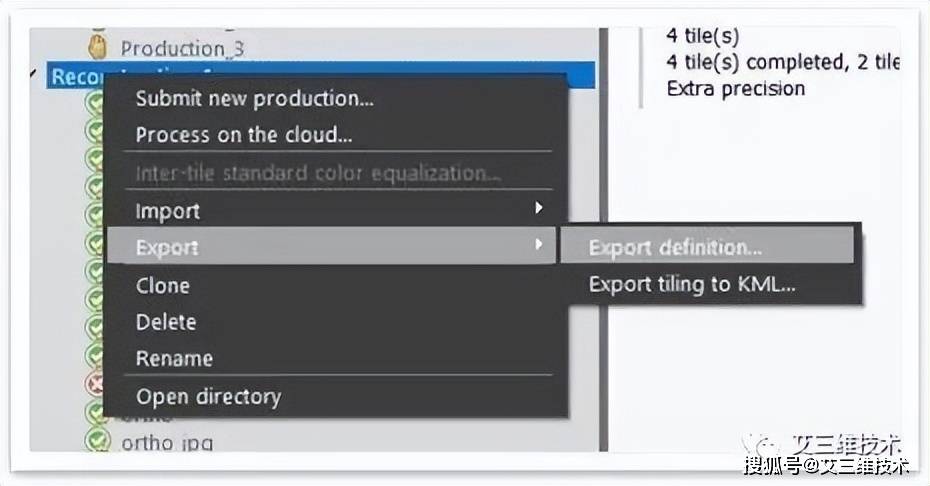The height and width of the screenshot is (486, 930).
Task: Choose Process on the cloud option
Action: point(244,135)
